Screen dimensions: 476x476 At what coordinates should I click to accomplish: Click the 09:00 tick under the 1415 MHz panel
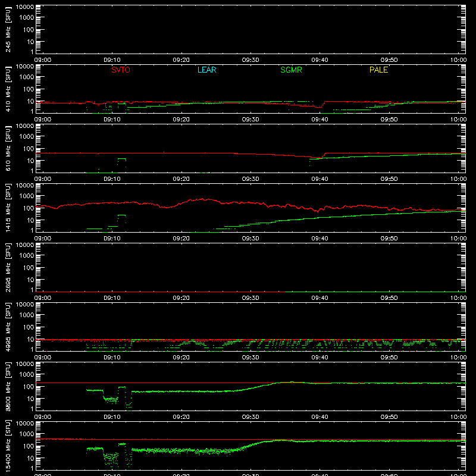click(42, 239)
